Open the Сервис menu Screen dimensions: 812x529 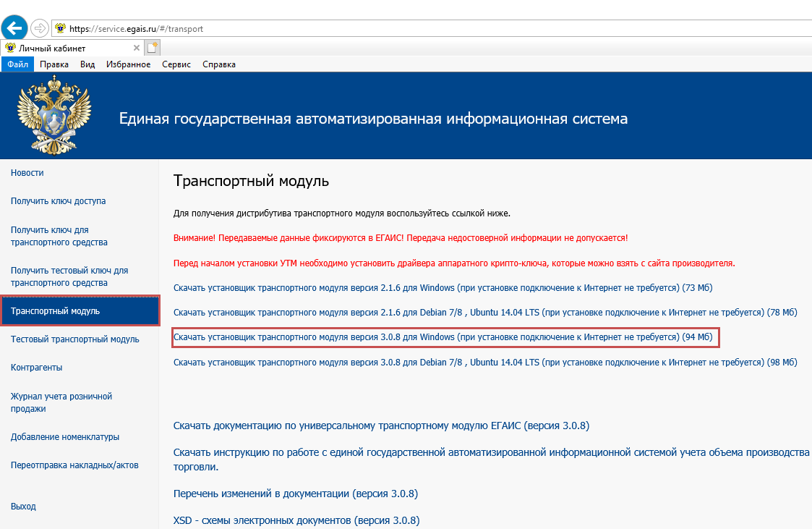point(176,64)
